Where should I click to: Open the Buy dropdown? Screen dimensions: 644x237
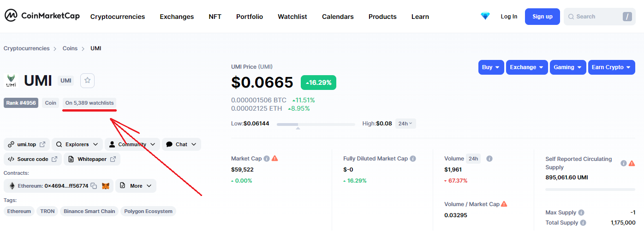coord(491,67)
